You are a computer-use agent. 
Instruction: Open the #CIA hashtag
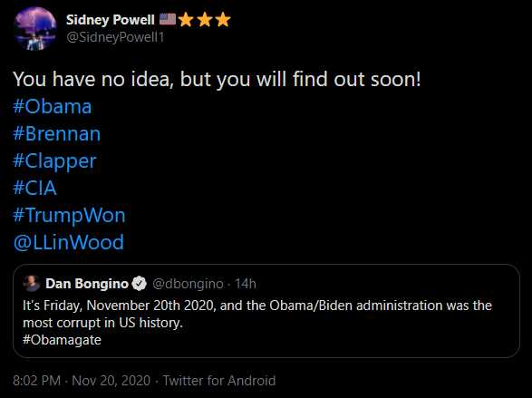[34, 188]
